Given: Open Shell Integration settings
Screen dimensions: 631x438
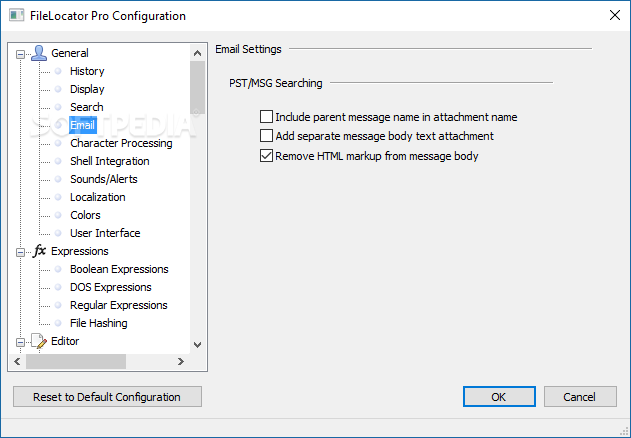Looking at the screenshot, I should coord(109,161).
